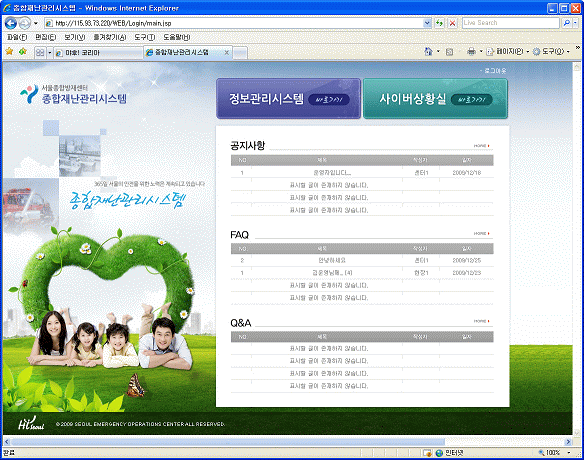
Task: Click the Quick Tabs grid icon
Action: point(40,53)
